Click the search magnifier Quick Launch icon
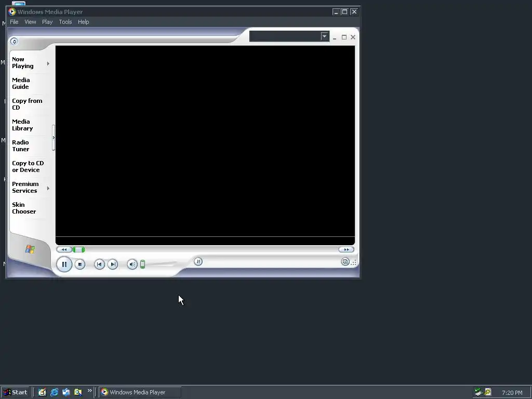Viewport: 532px width, 399px height. (78, 392)
